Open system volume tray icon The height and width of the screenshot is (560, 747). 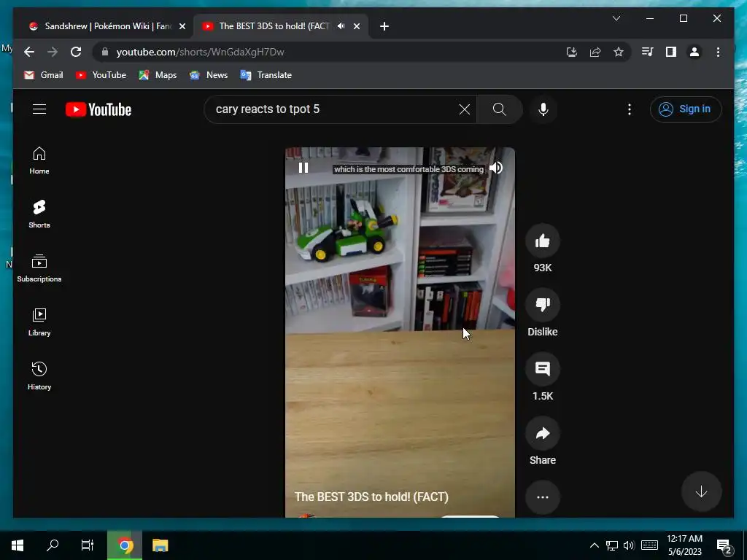[x=629, y=545]
